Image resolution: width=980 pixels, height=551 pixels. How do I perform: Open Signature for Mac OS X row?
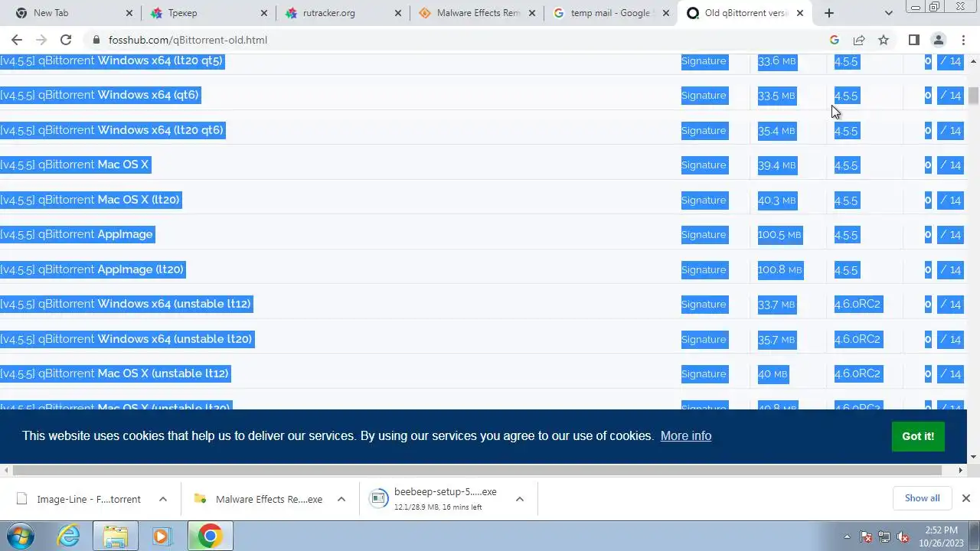click(x=704, y=165)
